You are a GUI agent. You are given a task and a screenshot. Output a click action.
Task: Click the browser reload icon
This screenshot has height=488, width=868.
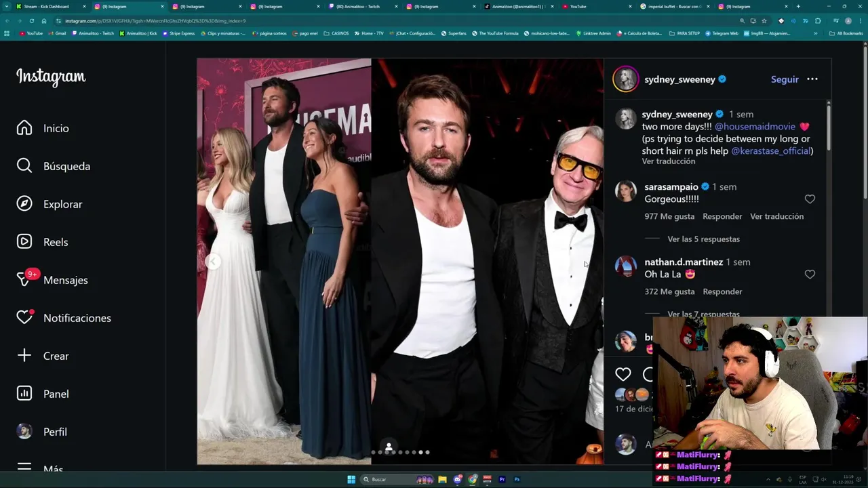pos(31,21)
